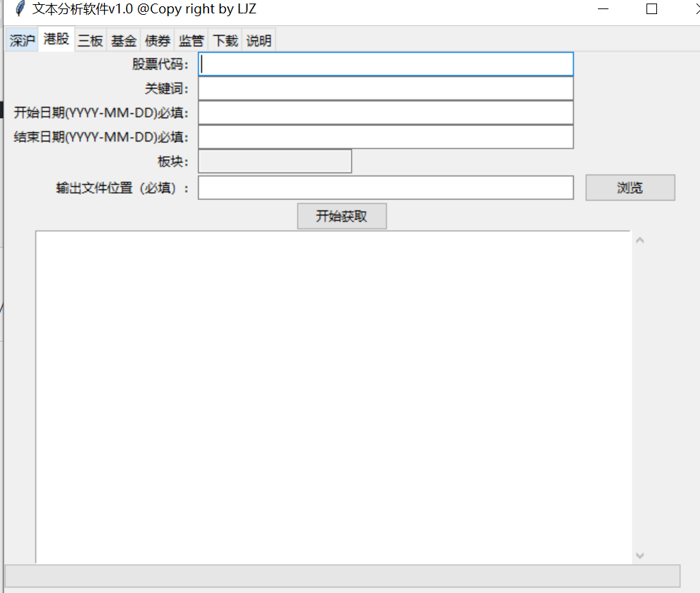Open the 债券 tab
This screenshot has width=700, height=593.
tap(157, 40)
